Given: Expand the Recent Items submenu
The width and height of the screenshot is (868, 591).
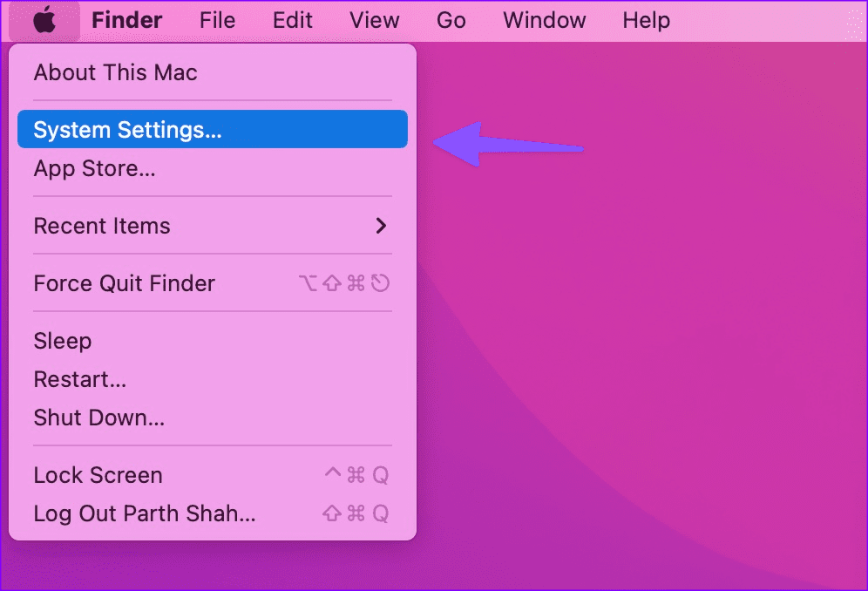Looking at the screenshot, I should point(213,226).
